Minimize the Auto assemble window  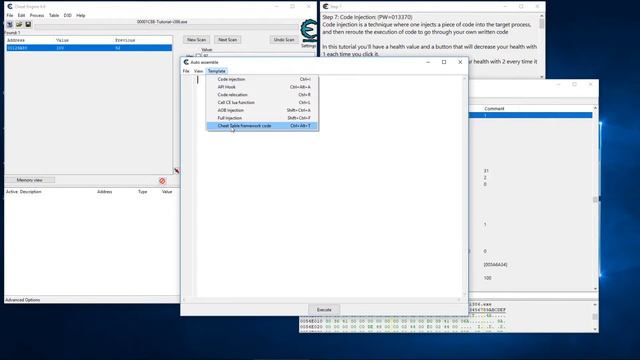pyautogui.click(x=428, y=62)
